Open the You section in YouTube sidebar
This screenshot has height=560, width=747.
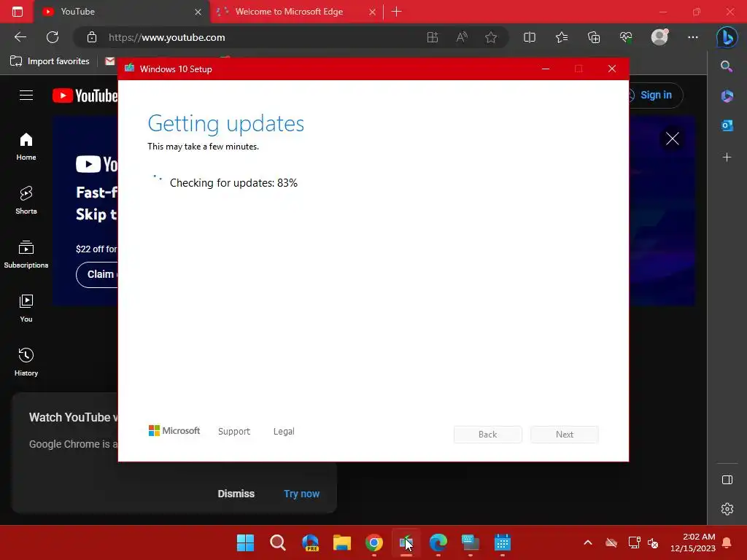point(26,308)
